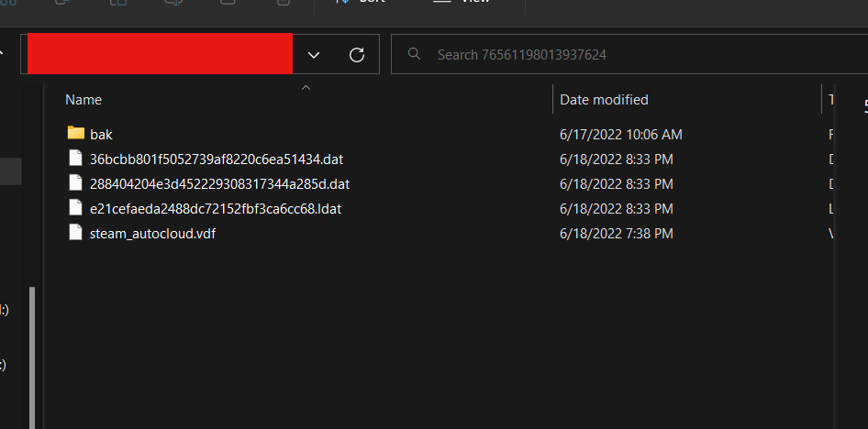Sort files by the Name column header
Screen dimensions: 868x429
[x=83, y=99]
